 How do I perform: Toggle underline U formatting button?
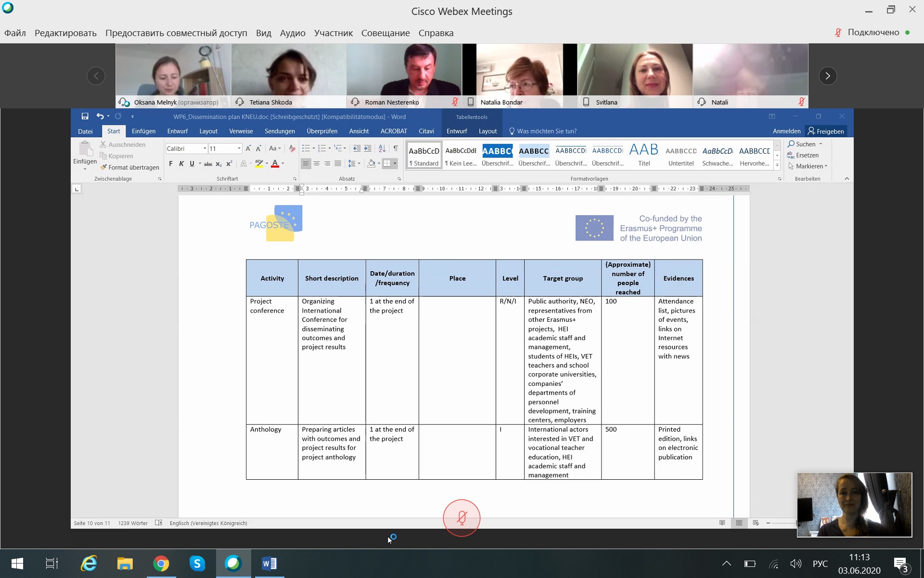coord(192,164)
